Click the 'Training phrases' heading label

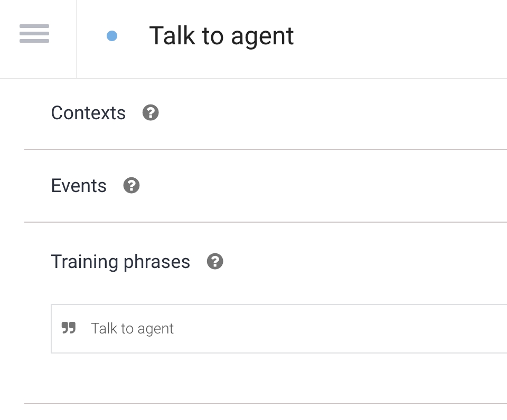[x=120, y=262]
